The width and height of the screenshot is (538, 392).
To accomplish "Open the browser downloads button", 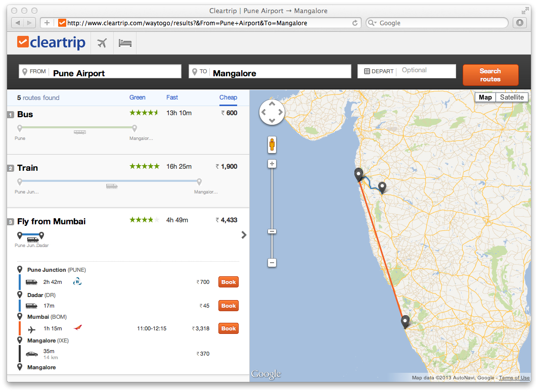I will [x=520, y=23].
